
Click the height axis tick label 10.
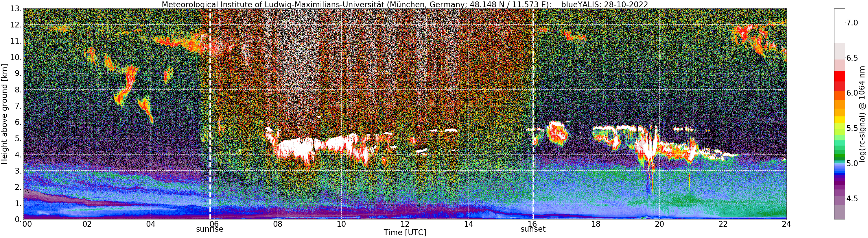pyautogui.click(x=16, y=57)
